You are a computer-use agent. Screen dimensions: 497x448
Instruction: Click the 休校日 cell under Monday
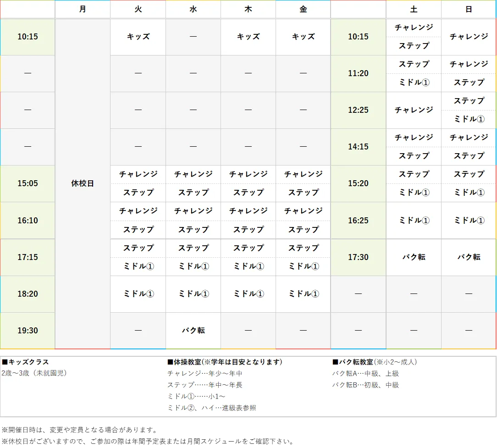click(x=83, y=183)
